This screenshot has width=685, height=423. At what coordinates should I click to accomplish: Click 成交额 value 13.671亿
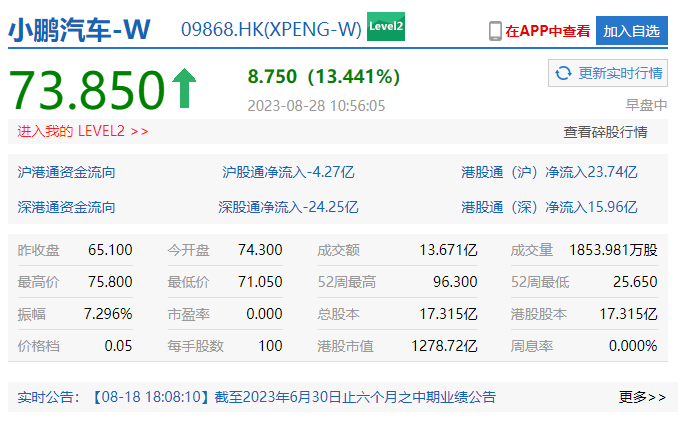tap(448, 250)
